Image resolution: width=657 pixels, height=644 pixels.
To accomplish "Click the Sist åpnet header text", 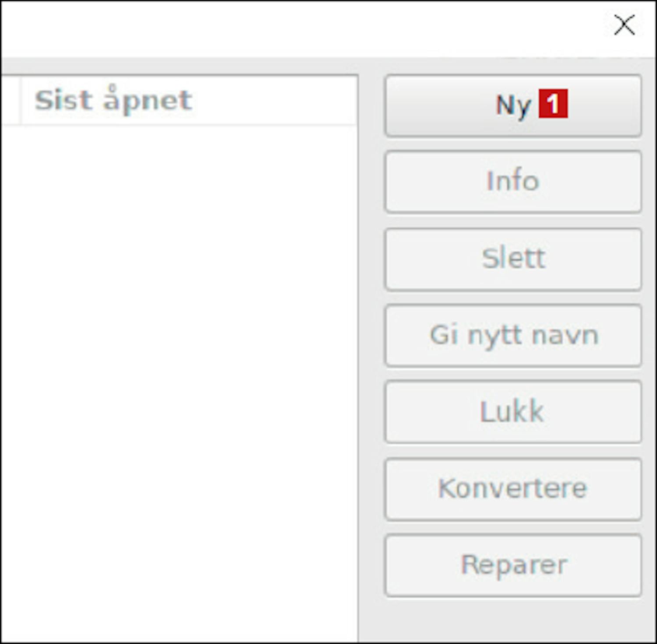I will click(x=113, y=100).
